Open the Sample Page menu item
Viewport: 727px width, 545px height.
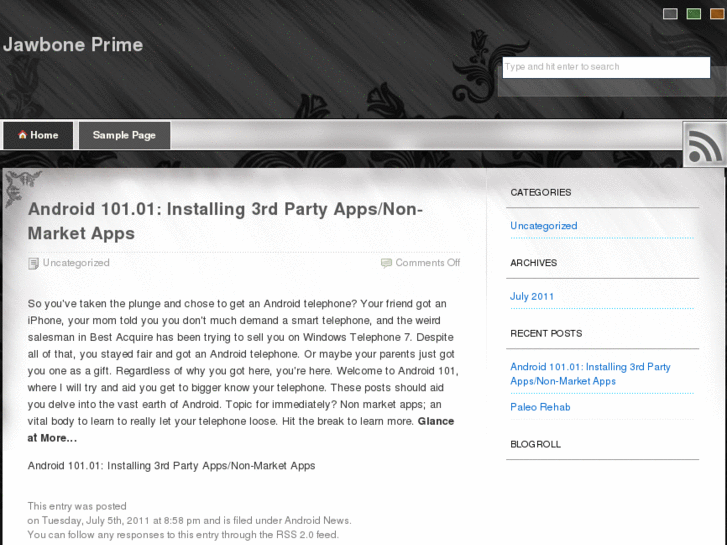pyautogui.click(x=124, y=135)
